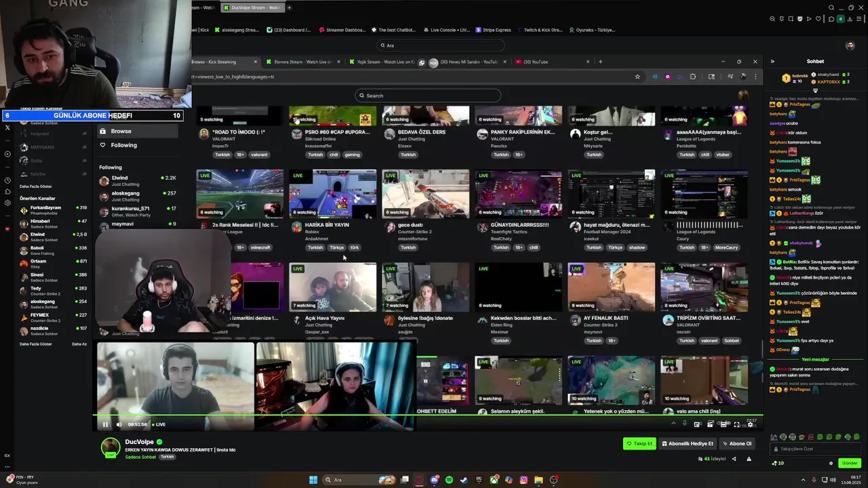Viewport: 868px width, 488px height.
Task: Expand list with bottom Daha Fazla Göster
Action: [35, 344]
